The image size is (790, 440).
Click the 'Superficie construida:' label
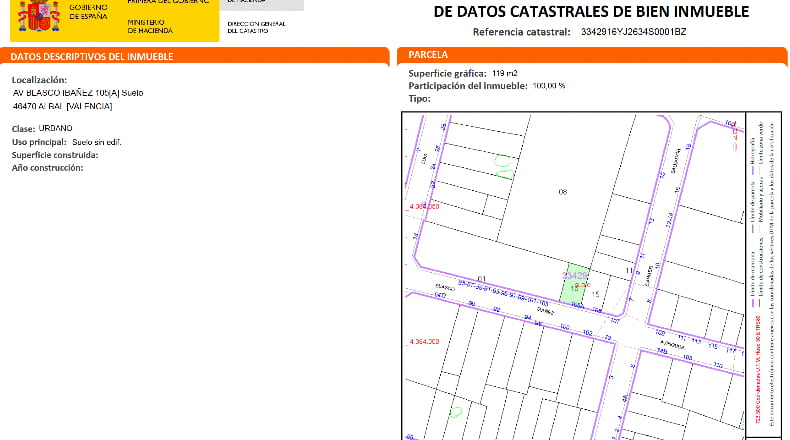(55, 155)
